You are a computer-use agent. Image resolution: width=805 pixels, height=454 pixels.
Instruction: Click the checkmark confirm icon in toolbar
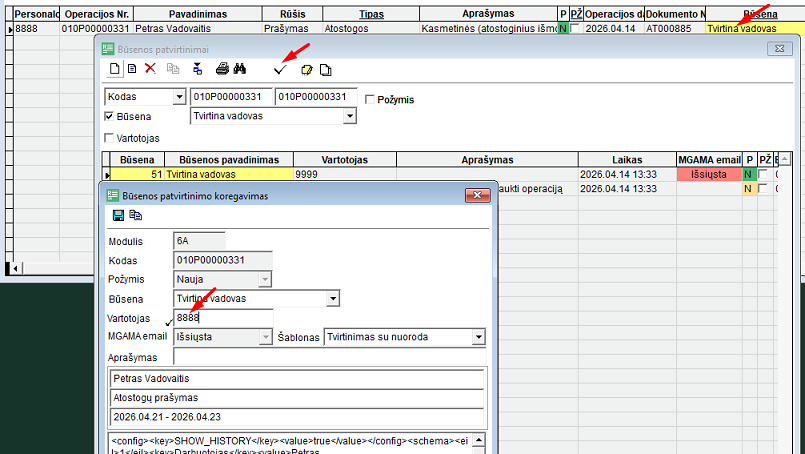(x=279, y=69)
